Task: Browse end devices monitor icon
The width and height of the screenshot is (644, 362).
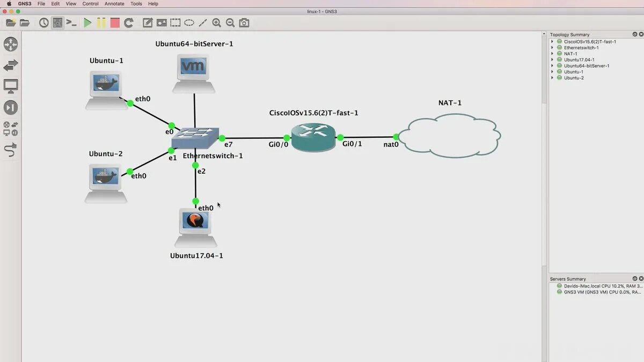Action: click(x=11, y=86)
